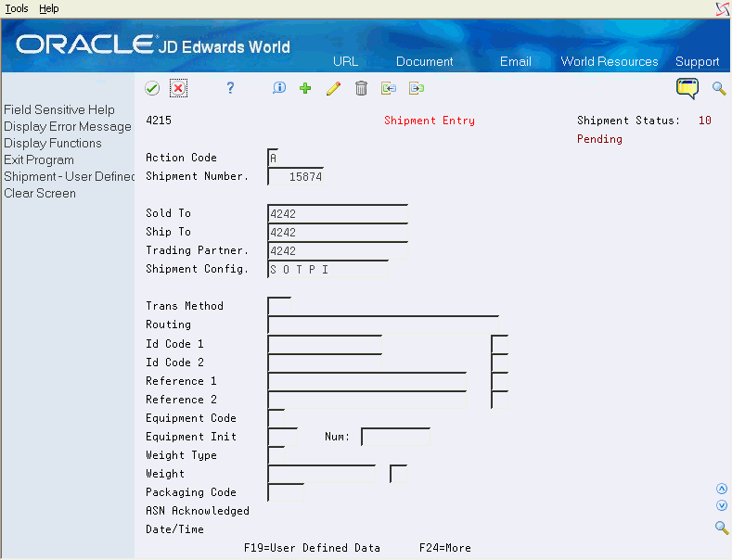Select Display Functions in sidebar
The height and width of the screenshot is (560, 732).
53,144
